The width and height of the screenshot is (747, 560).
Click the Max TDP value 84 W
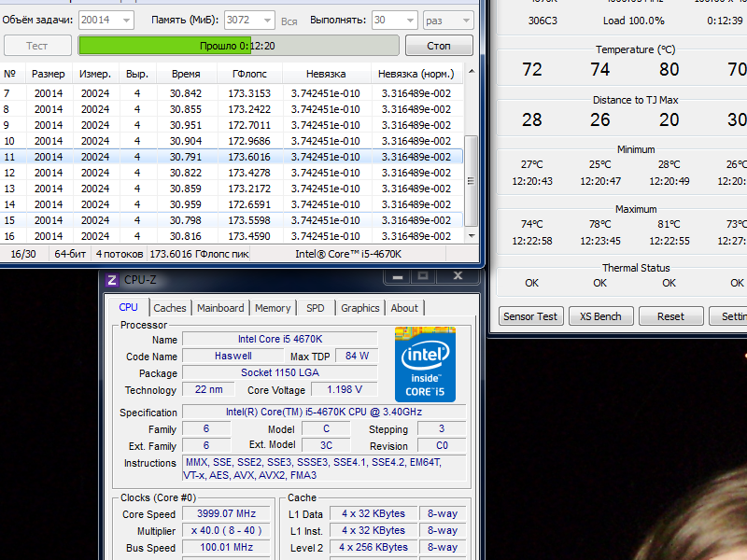tap(357, 356)
